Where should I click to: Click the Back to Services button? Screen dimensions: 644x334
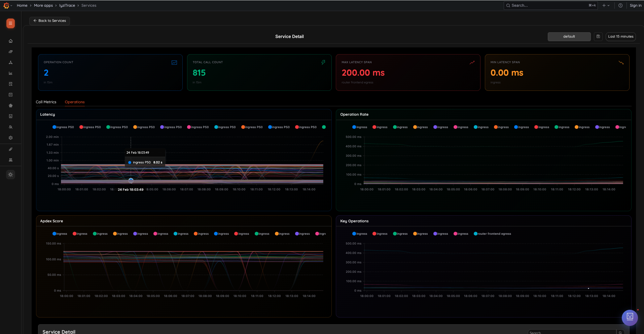click(49, 21)
